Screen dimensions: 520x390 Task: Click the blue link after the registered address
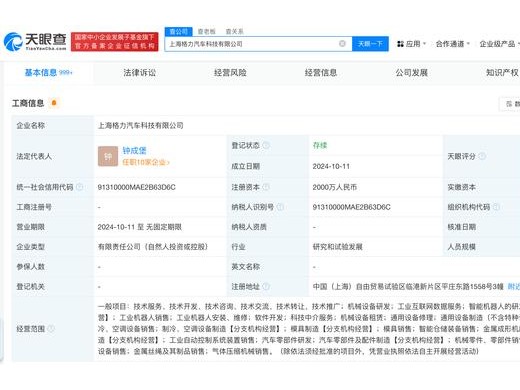point(513,286)
